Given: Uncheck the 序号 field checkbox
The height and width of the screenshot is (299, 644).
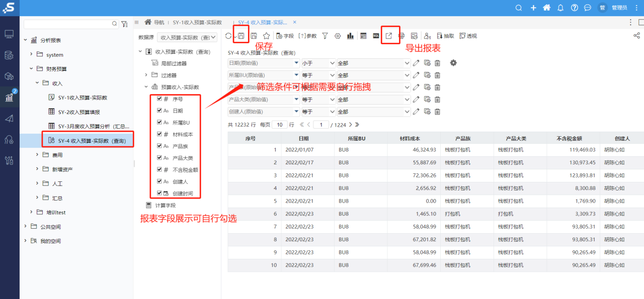Looking at the screenshot, I should click(159, 99).
